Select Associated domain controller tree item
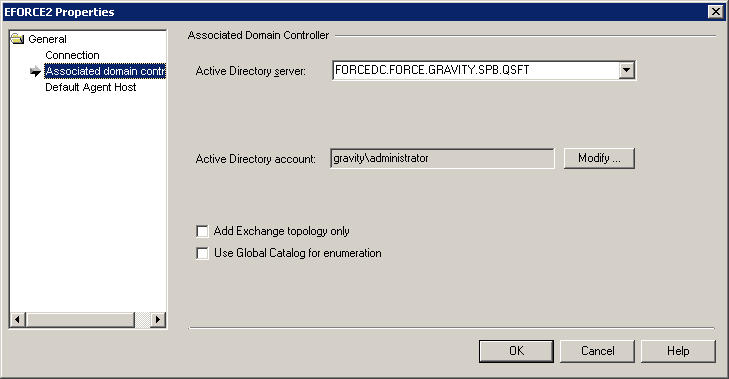The image size is (729, 379). coord(105,71)
